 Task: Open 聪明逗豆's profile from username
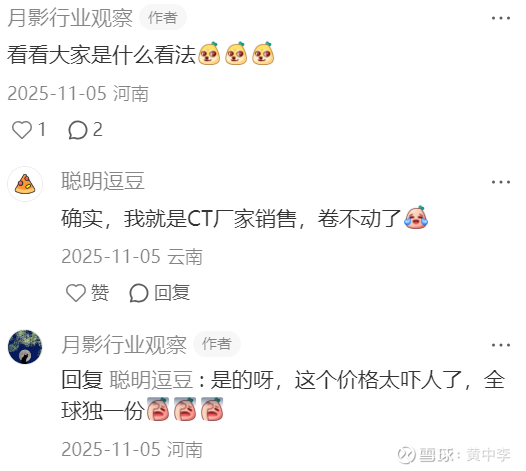click(103, 181)
